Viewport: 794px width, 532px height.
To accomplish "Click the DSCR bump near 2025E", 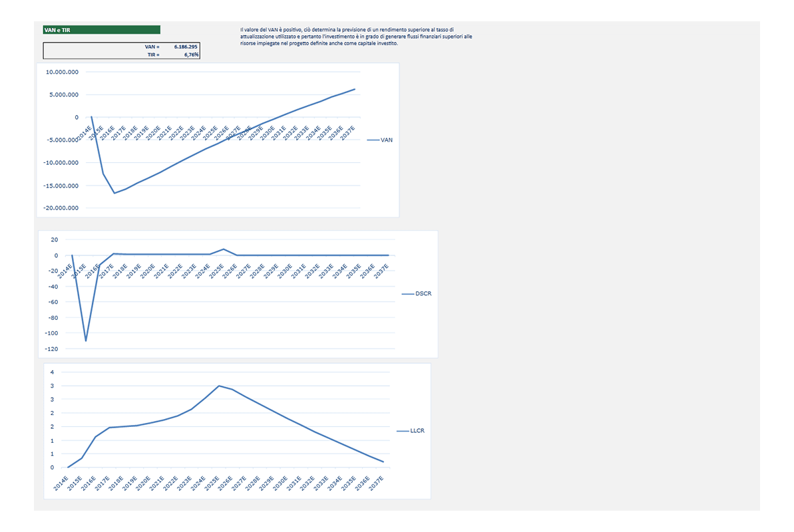I will pyautogui.click(x=224, y=249).
